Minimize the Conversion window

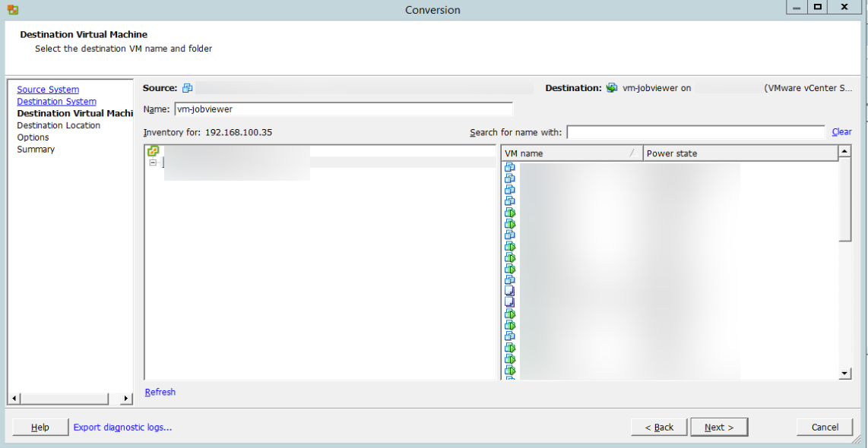(797, 7)
